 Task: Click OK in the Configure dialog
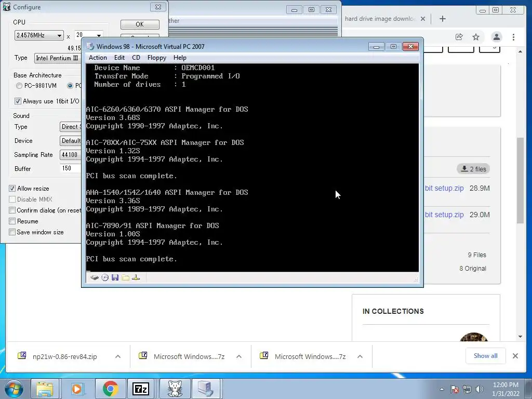click(x=140, y=24)
